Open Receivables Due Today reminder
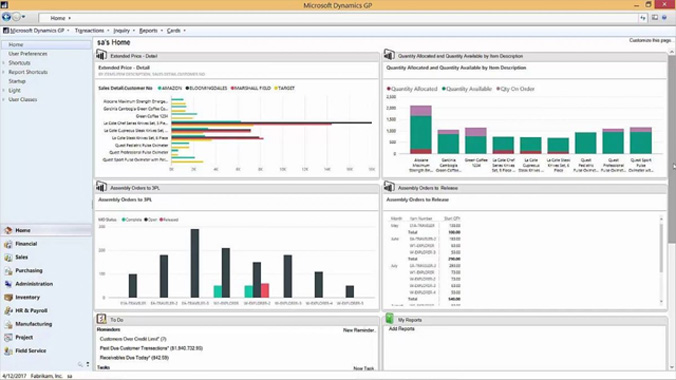The width and height of the screenshot is (676, 380). coord(134,358)
